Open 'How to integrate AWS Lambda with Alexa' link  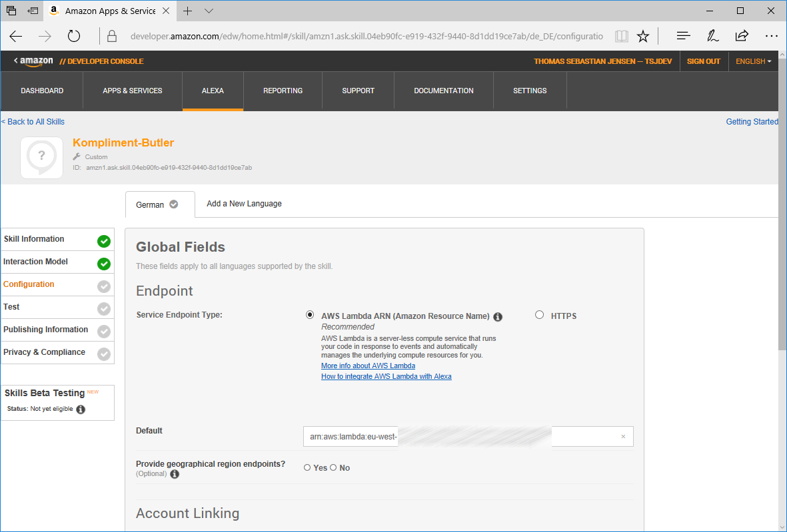pyautogui.click(x=386, y=376)
